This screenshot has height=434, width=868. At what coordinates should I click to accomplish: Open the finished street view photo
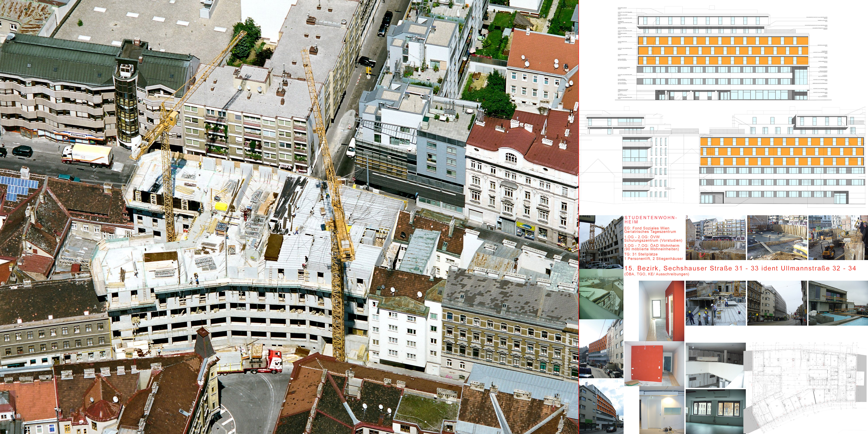coord(777,303)
